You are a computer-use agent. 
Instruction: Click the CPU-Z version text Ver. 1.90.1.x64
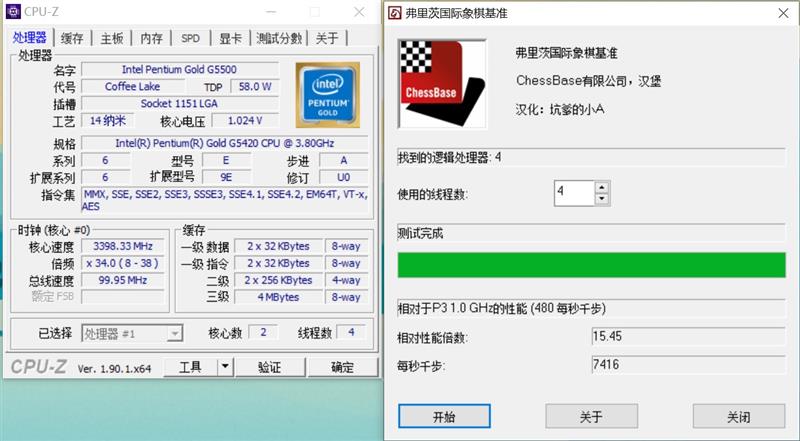[x=114, y=369]
